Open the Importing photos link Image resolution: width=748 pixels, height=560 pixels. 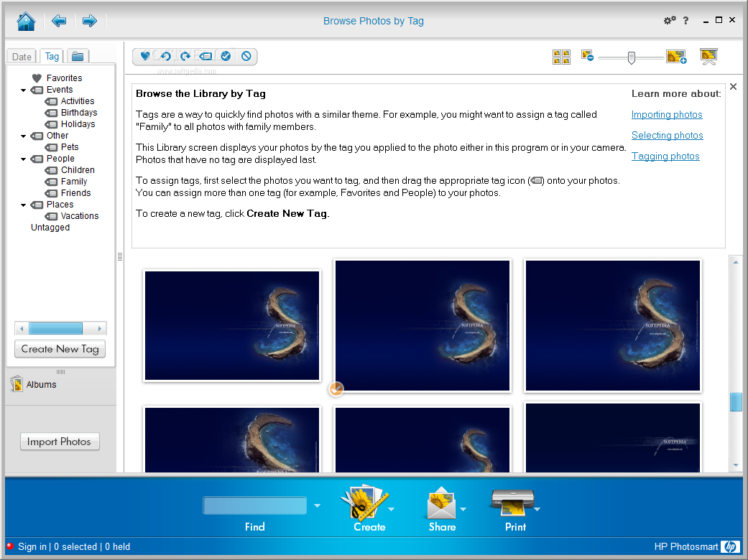pyautogui.click(x=666, y=114)
